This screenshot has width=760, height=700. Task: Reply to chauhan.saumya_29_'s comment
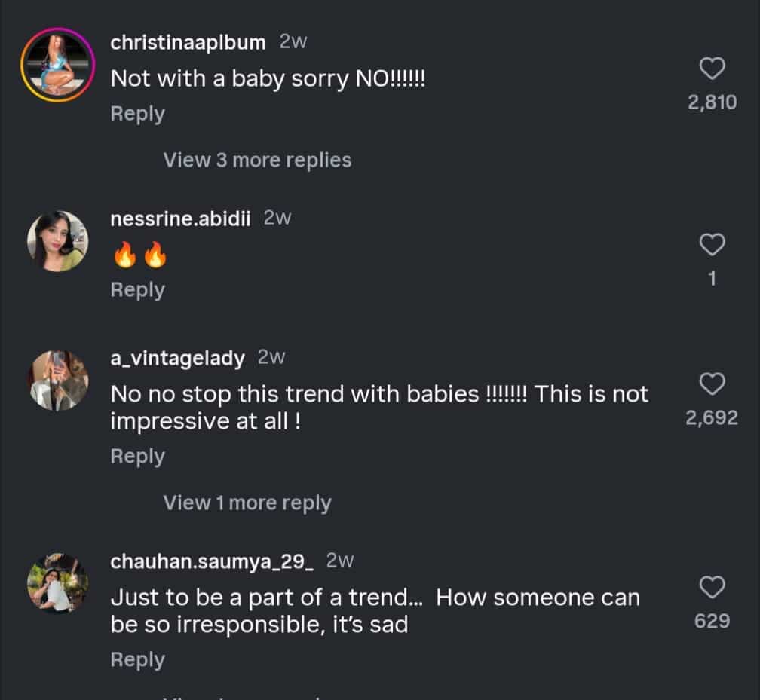pos(137,659)
